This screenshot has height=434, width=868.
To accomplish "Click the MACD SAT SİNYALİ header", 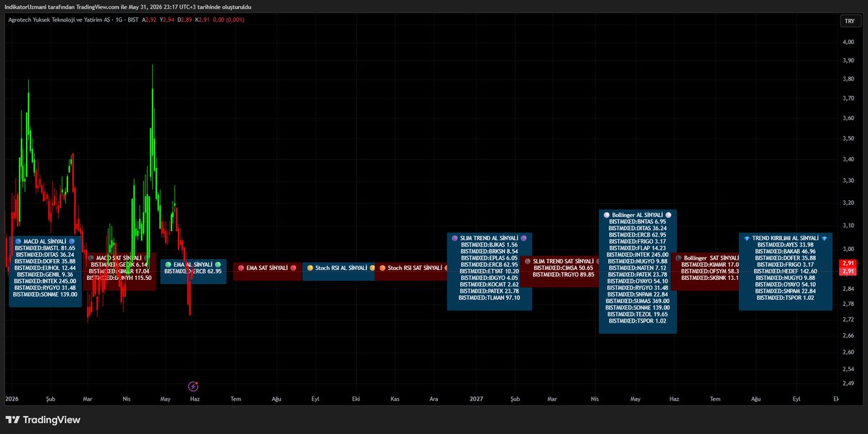I will (119, 258).
